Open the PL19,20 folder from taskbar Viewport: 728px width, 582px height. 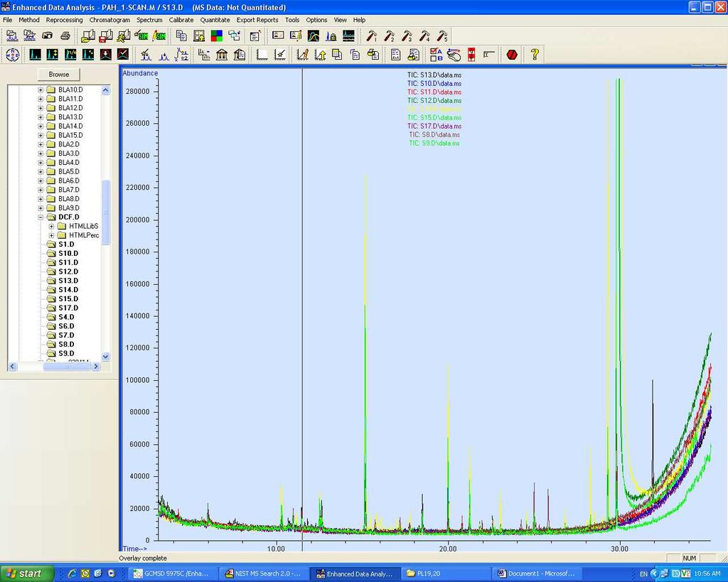click(445, 573)
